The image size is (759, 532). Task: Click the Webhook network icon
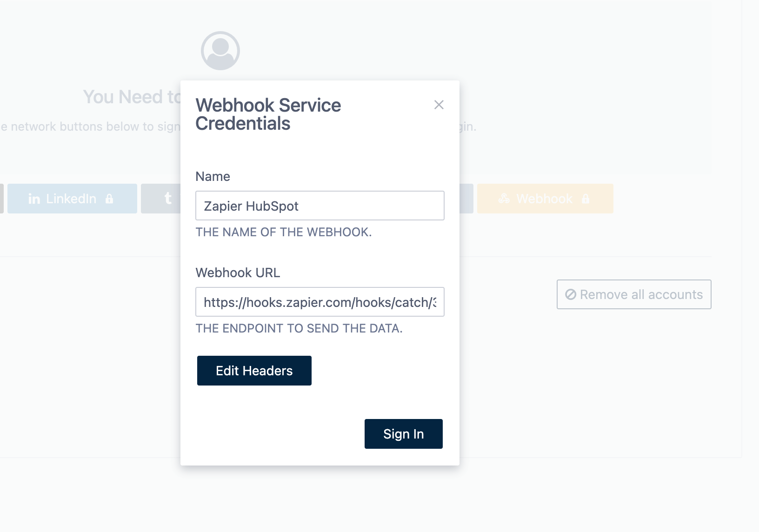point(504,199)
